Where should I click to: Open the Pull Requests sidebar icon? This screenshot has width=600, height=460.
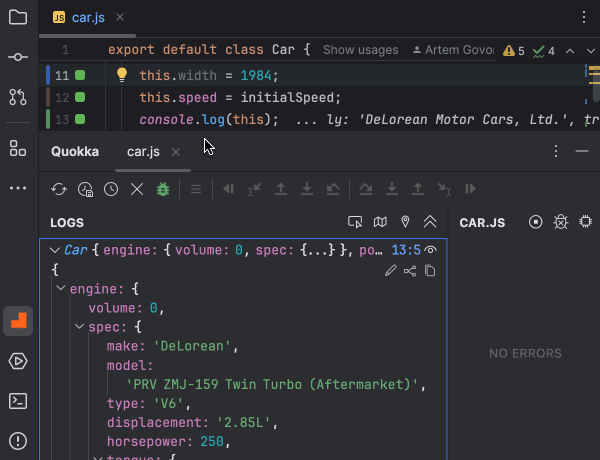tap(18, 97)
